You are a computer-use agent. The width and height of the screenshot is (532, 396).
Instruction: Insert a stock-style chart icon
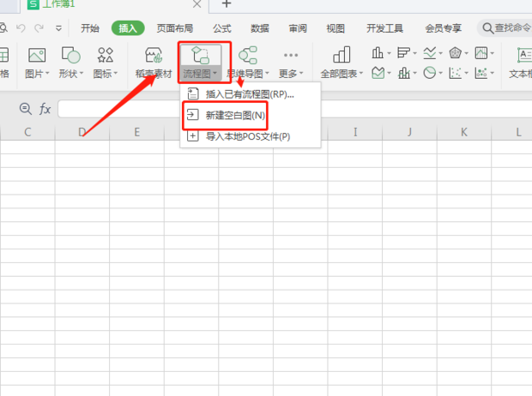pyautogui.click(x=481, y=53)
